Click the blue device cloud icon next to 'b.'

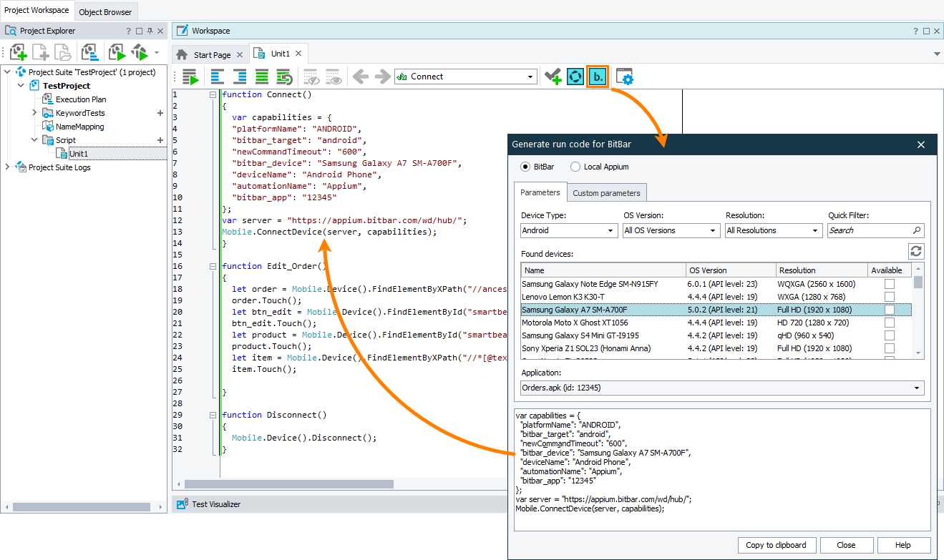coord(575,76)
